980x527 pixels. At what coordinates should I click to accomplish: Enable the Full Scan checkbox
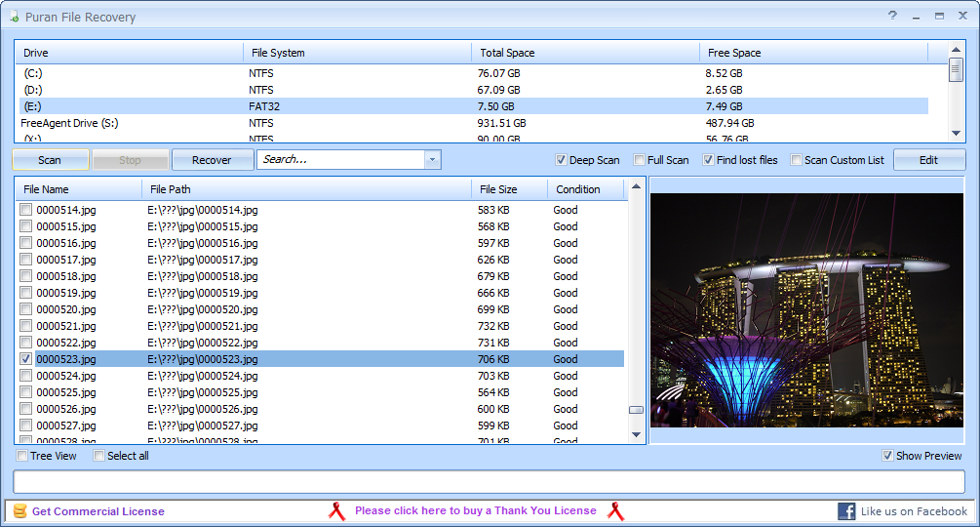point(639,160)
